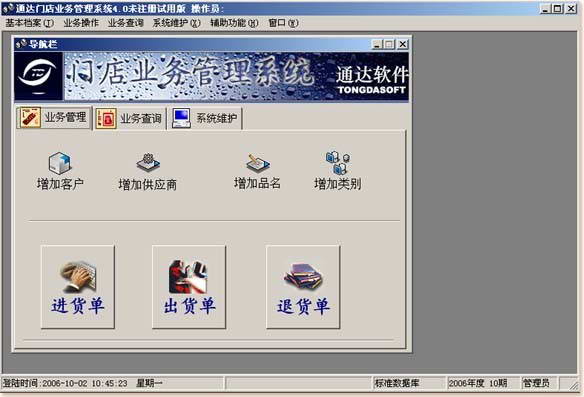Screen dimensions: 584x397
Task: Switch to the 业务查询 tab
Action: (130, 119)
